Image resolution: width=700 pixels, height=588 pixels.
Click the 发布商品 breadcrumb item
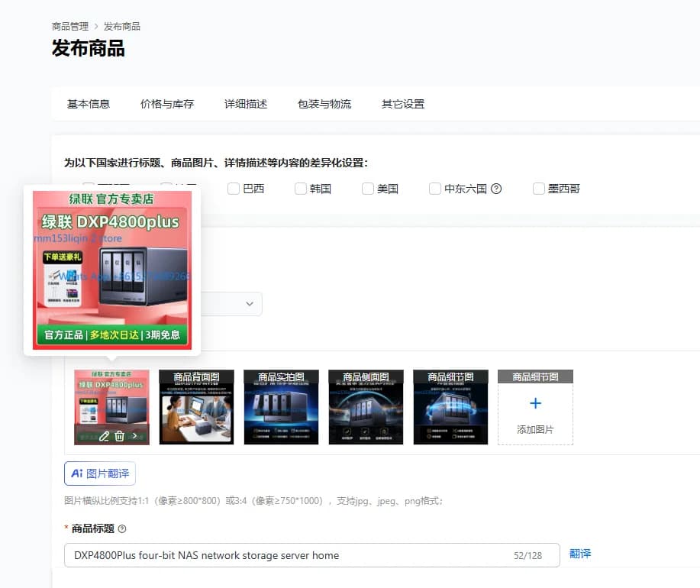(x=122, y=26)
